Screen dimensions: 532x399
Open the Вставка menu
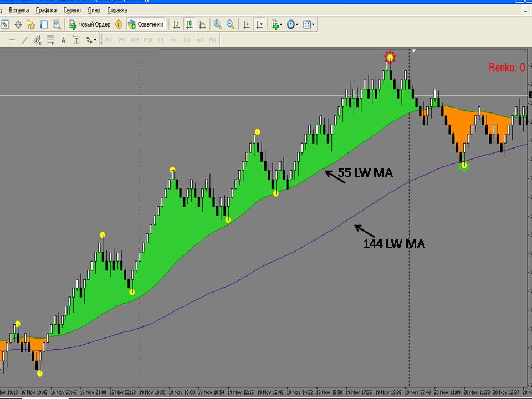tap(19, 10)
